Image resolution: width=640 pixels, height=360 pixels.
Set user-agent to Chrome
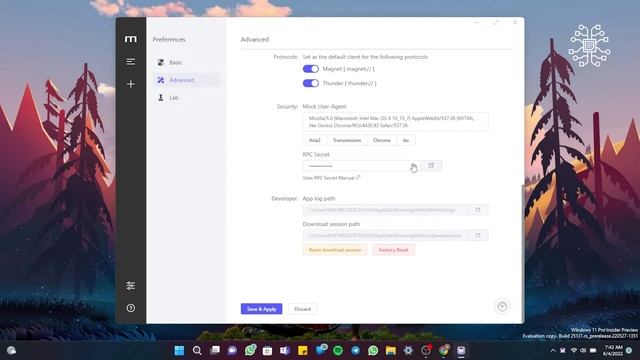pyautogui.click(x=382, y=140)
